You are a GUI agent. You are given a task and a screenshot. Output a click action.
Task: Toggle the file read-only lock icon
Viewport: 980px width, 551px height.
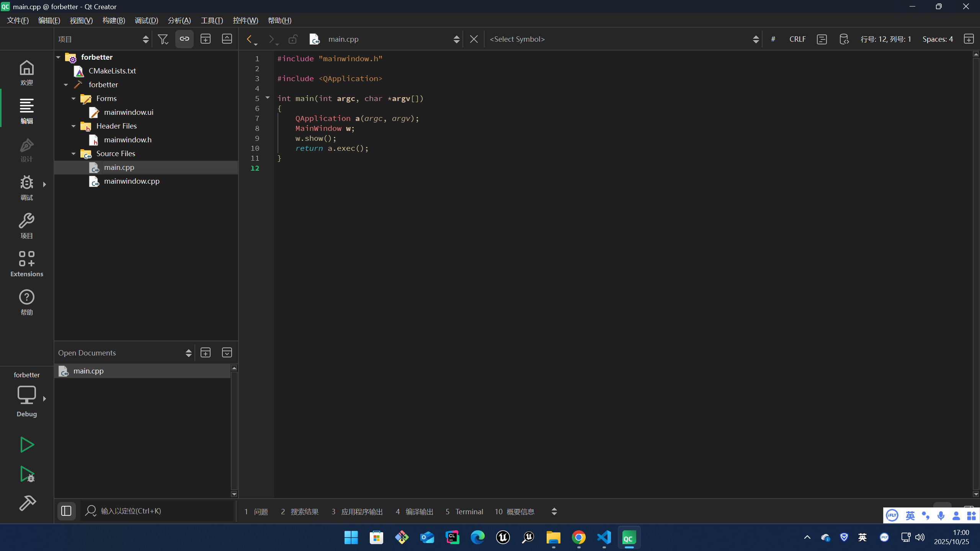click(293, 39)
